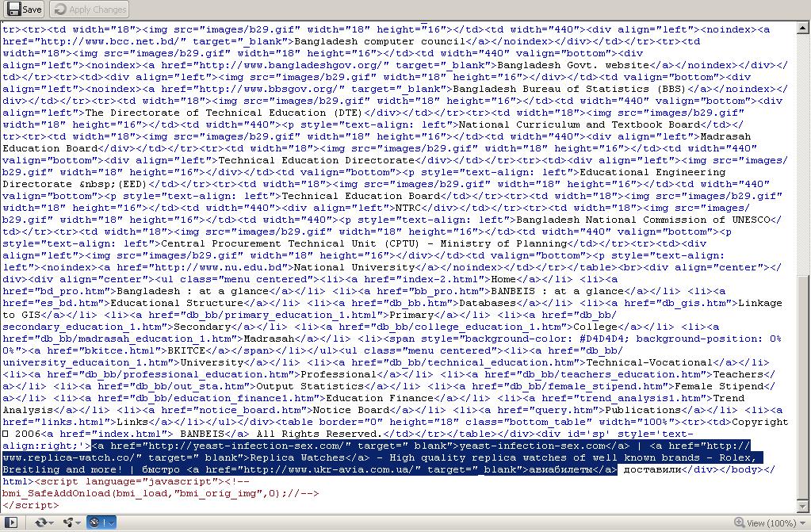Click the Opera Turbo speedometer button
The height and width of the screenshot is (532, 811).
coord(101,522)
